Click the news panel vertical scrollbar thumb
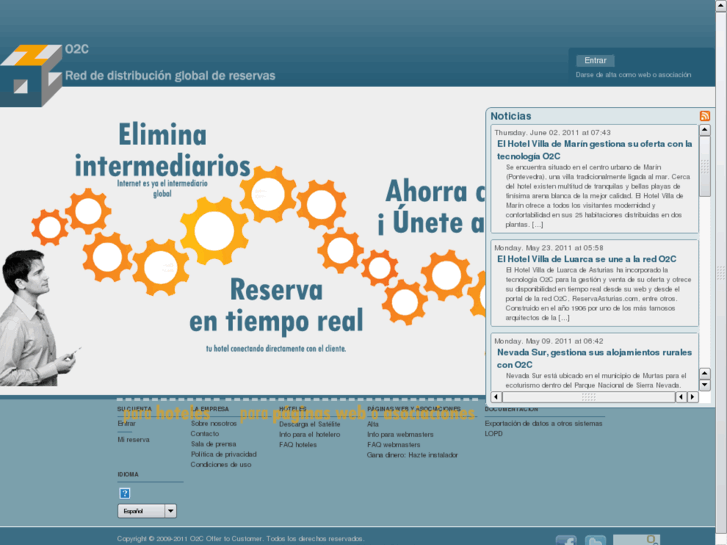The height and width of the screenshot is (545, 727). tap(705, 167)
